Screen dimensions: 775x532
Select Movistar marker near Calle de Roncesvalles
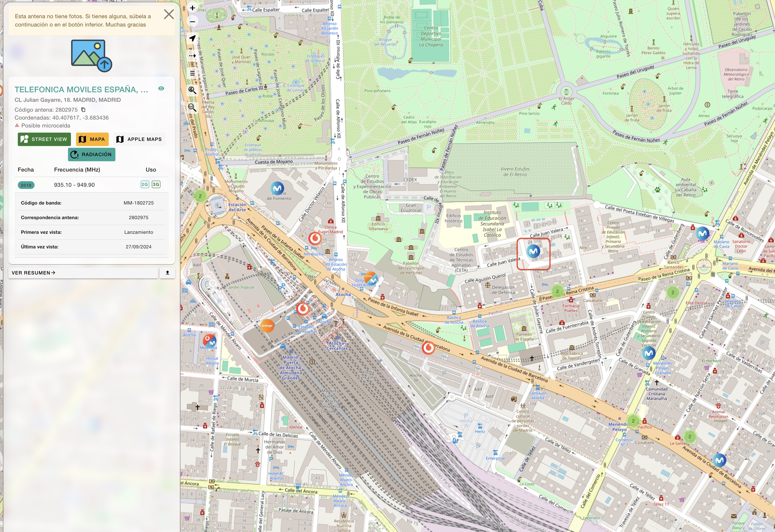click(x=703, y=233)
